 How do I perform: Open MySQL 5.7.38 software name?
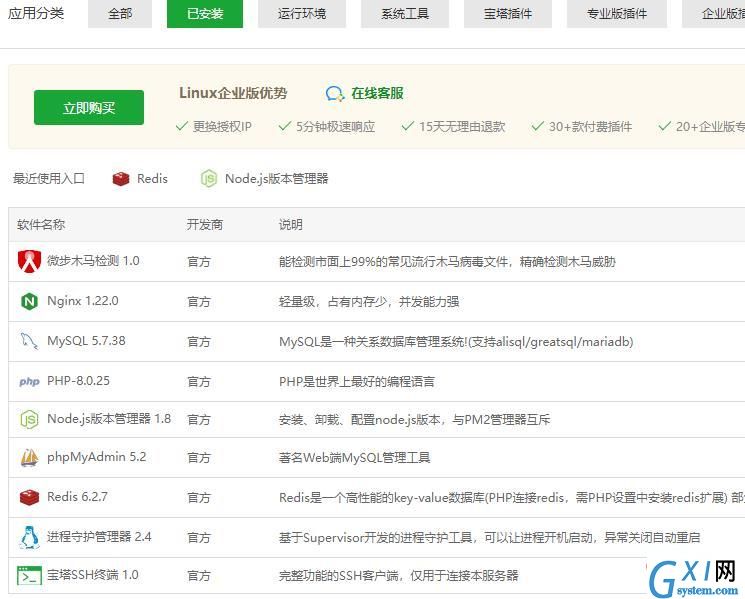point(86,341)
